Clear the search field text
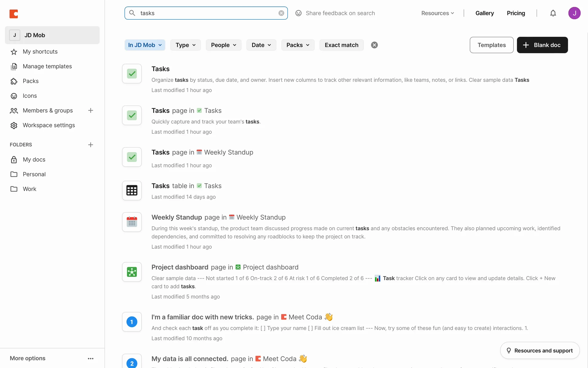The image size is (588, 368). [x=281, y=13]
